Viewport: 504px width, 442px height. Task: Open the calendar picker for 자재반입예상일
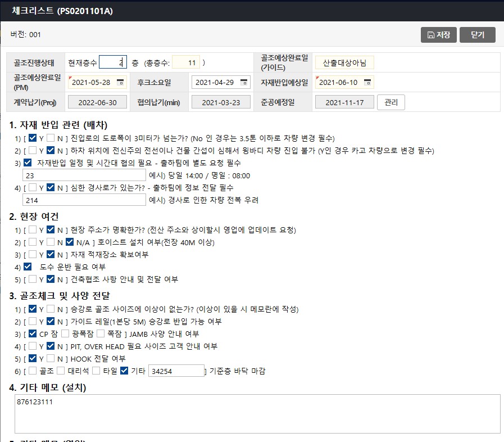coord(367,82)
